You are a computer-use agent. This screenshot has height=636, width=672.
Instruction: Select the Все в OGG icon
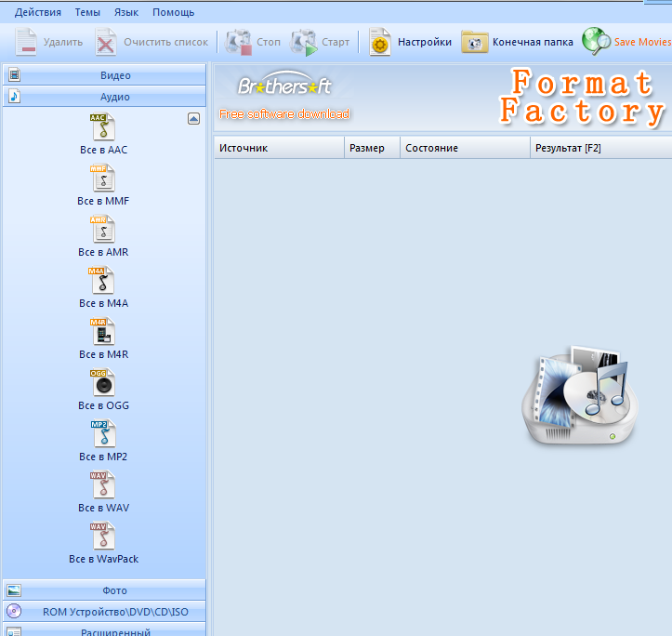103,381
